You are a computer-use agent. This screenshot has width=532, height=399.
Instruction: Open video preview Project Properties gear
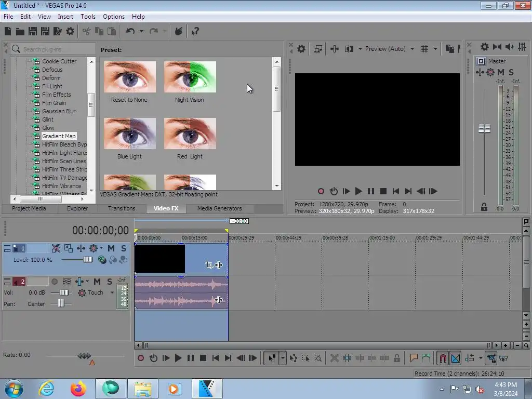tap(301, 49)
